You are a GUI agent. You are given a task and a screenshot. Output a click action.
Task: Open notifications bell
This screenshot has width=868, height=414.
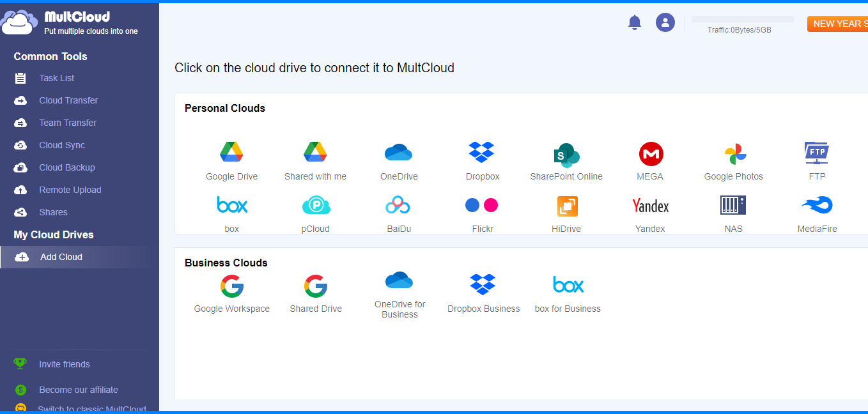[635, 23]
